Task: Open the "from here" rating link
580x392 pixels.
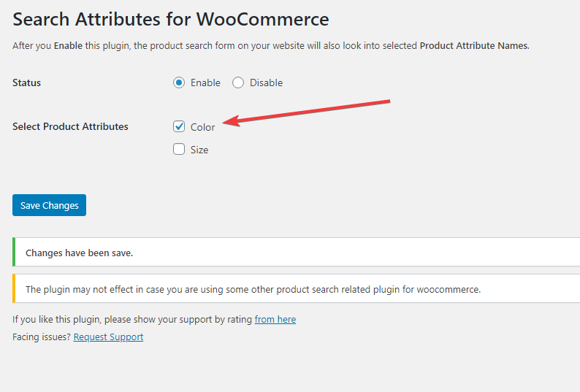Action: (275, 319)
